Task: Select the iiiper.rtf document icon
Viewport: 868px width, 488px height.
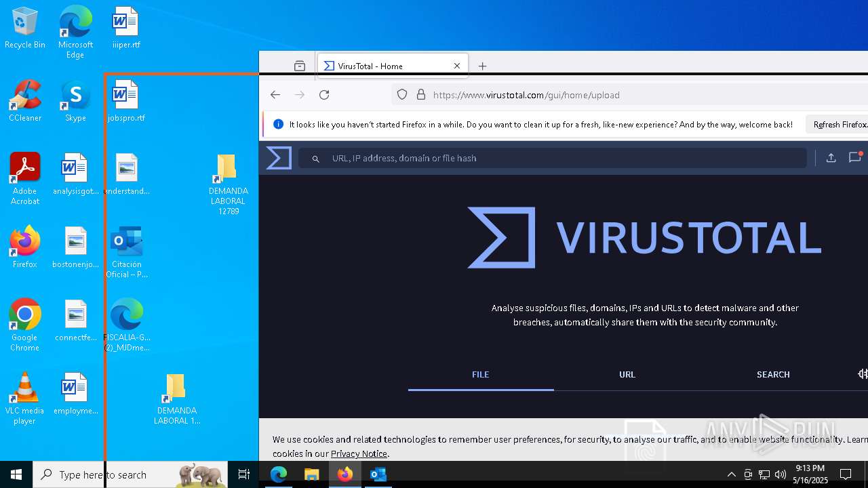Action: pos(126,28)
